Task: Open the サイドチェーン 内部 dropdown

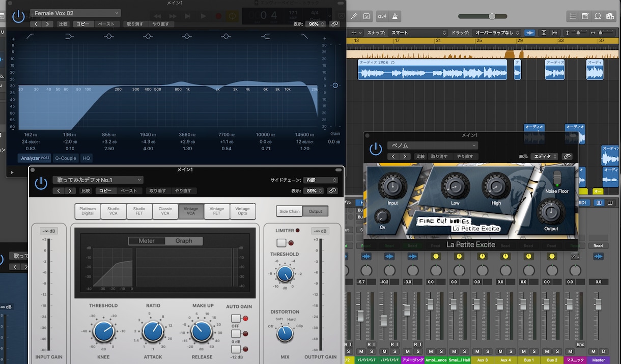Action: [320, 180]
